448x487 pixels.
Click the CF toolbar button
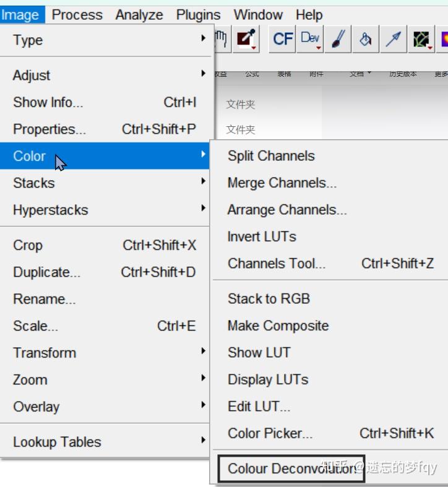point(283,40)
